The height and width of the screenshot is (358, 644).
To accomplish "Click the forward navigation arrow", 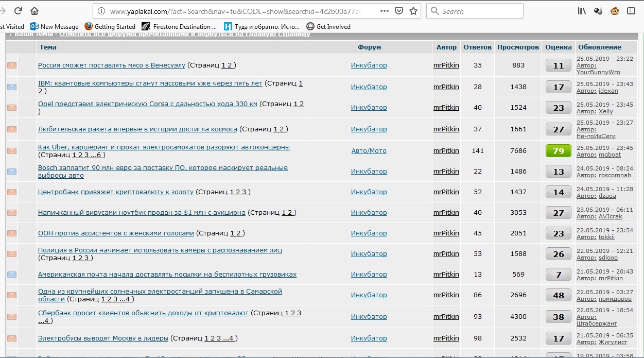I will 3,10.
